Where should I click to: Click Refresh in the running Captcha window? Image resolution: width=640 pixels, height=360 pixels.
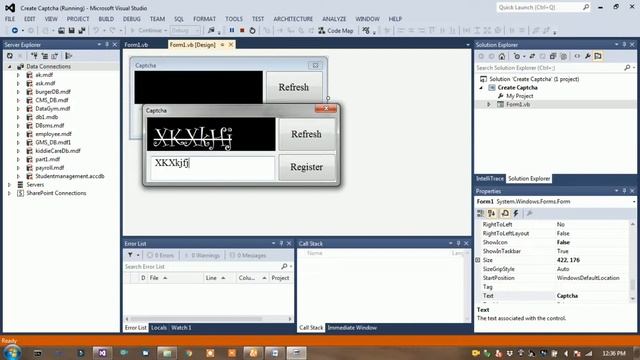pyautogui.click(x=307, y=134)
